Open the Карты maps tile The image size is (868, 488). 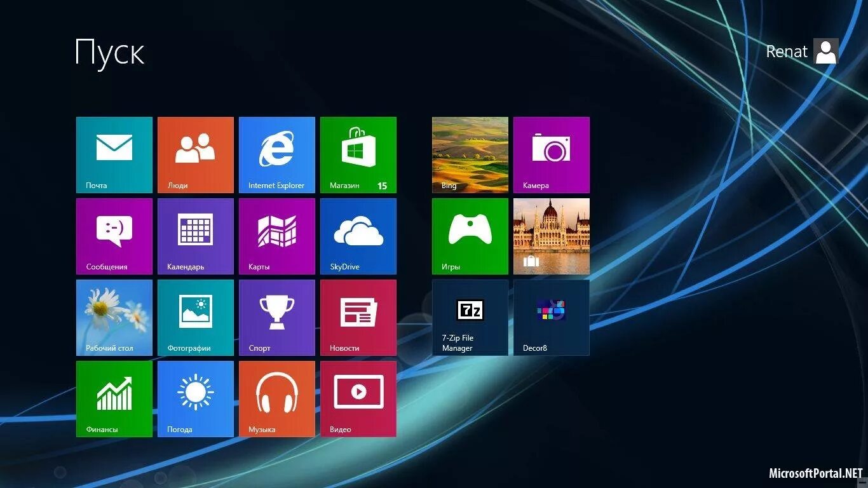coord(277,236)
